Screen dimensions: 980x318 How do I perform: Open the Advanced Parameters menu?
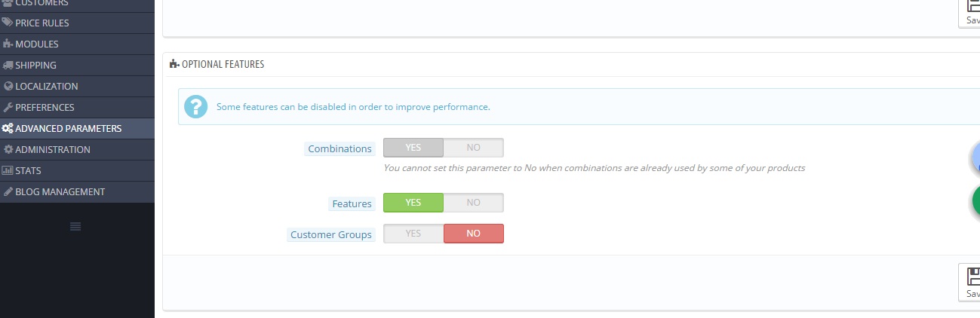point(68,128)
